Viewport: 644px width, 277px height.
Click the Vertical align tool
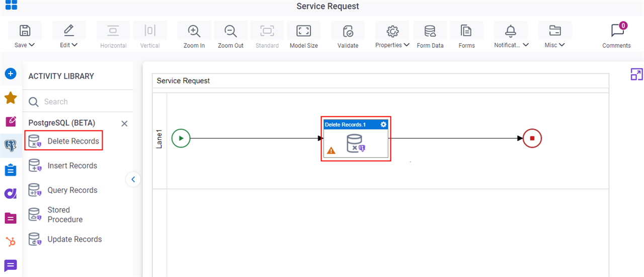(150, 36)
